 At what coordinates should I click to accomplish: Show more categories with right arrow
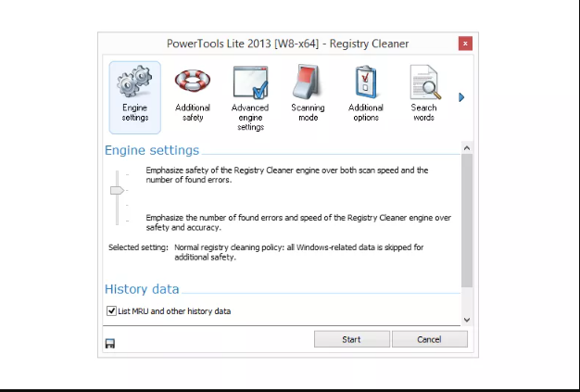461,97
